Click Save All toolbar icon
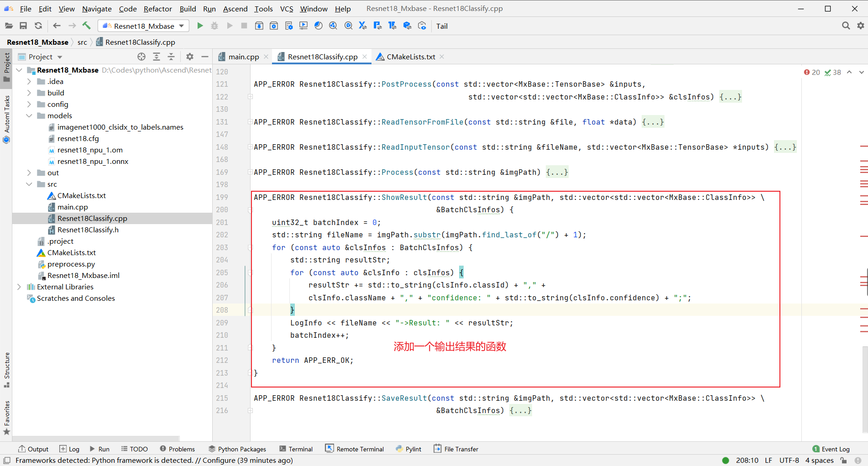This screenshot has height=466, width=868. 23,26
